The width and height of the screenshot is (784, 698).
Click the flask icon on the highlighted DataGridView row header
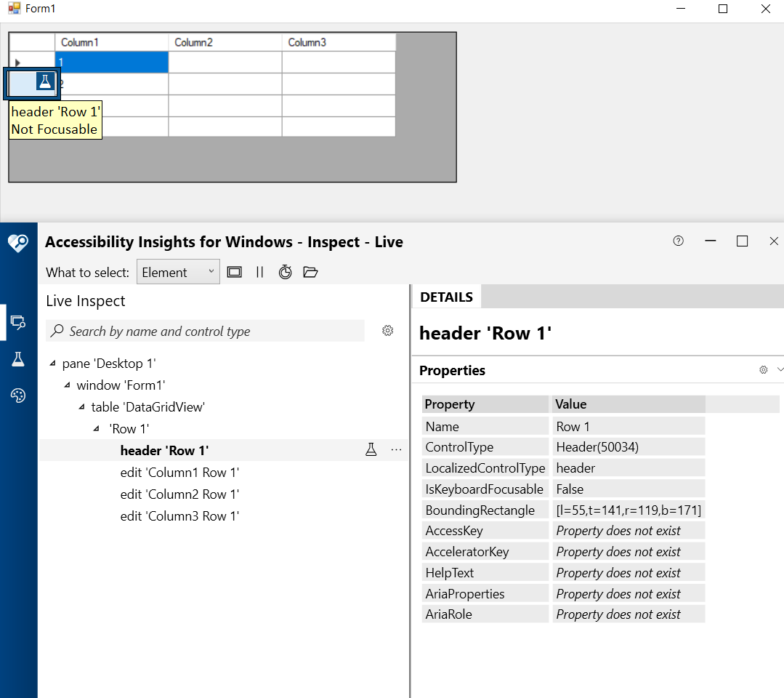click(45, 81)
